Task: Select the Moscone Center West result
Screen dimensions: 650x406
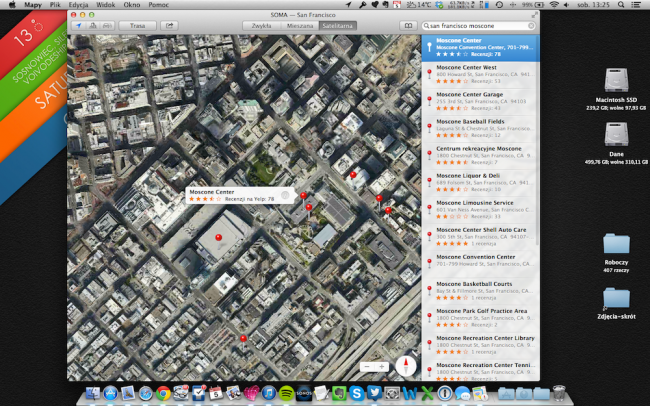Action: (479, 75)
